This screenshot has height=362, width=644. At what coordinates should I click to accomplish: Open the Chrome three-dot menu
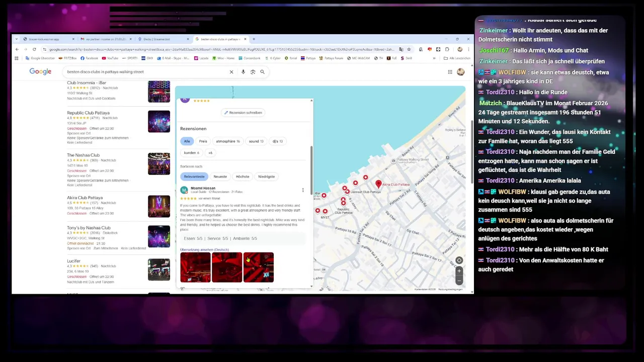469,49
